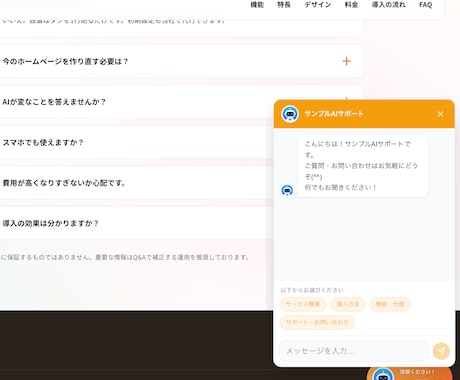Click the robot avatar in chat header

point(290,114)
